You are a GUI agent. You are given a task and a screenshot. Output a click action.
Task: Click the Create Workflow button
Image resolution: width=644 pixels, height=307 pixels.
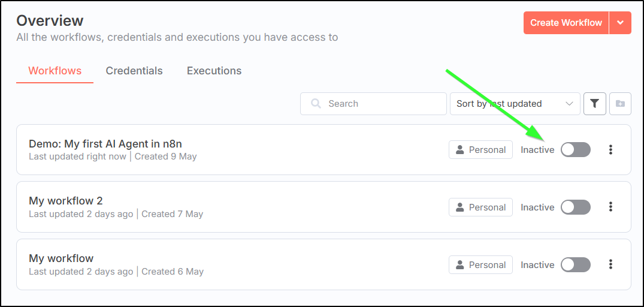tap(566, 23)
